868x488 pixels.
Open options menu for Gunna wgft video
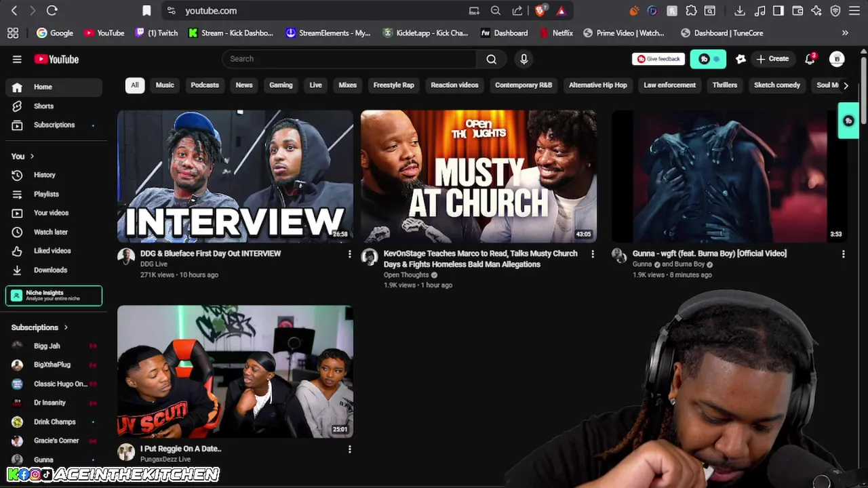[x=844, y=253]
